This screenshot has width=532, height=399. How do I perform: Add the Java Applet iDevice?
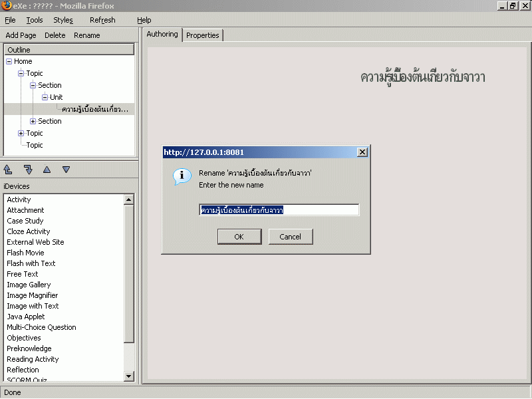pos(26,317)
